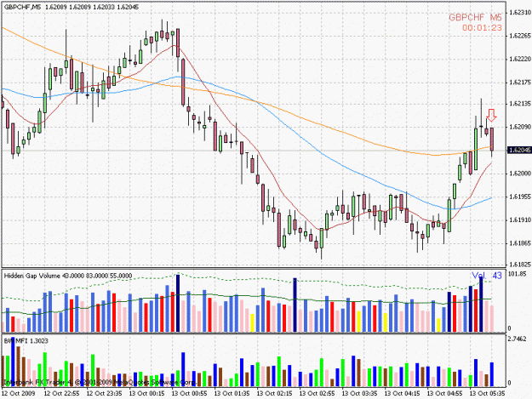
Task: Click the 13 Oct 02:15 time label
Action: click(274, 394)
